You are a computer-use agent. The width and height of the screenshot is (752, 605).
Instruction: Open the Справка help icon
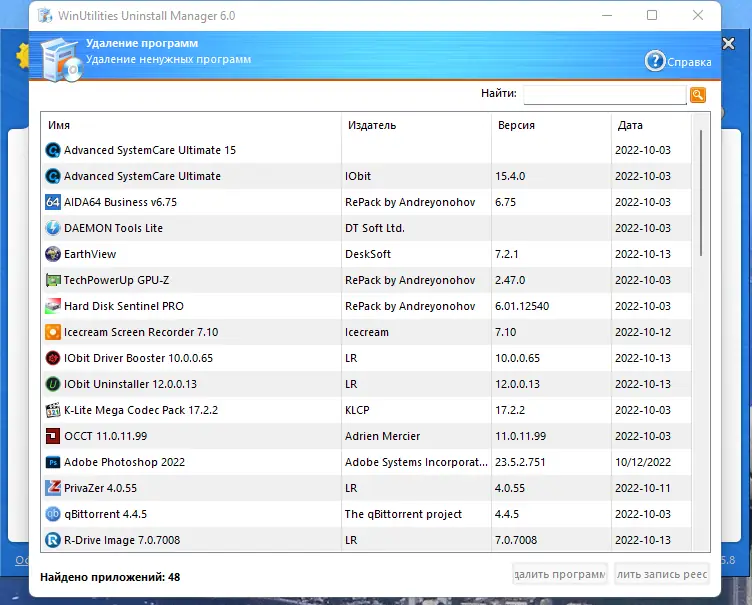point(655,61)
